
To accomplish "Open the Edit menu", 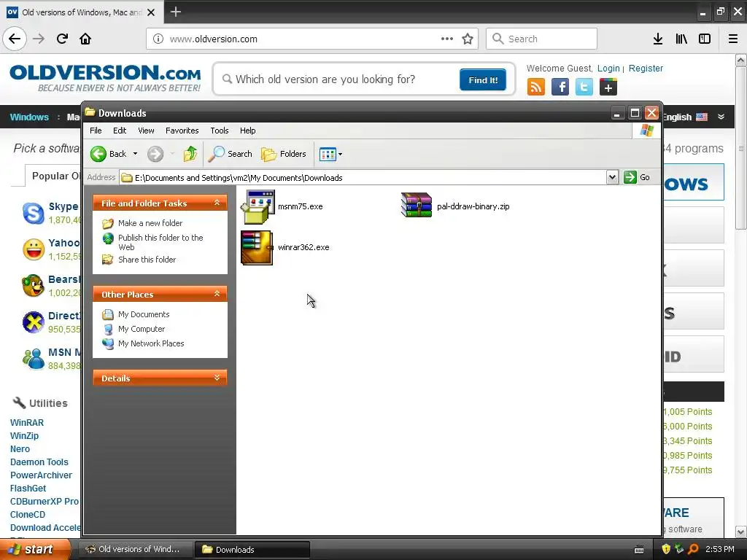I will 120,131.
